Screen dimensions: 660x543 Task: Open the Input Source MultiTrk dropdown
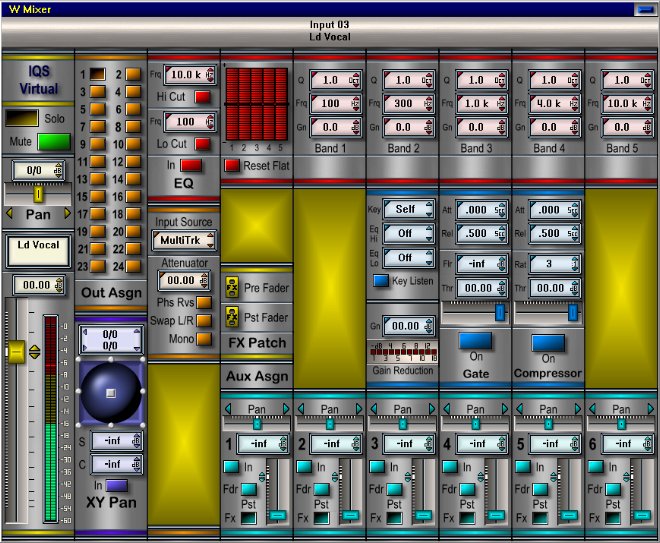[x=182, y=240]
